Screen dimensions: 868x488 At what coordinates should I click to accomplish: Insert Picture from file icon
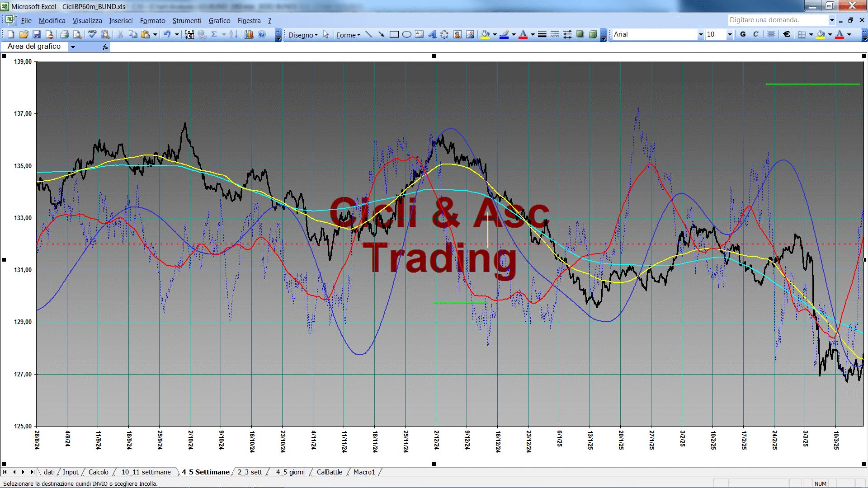(470, 34)
